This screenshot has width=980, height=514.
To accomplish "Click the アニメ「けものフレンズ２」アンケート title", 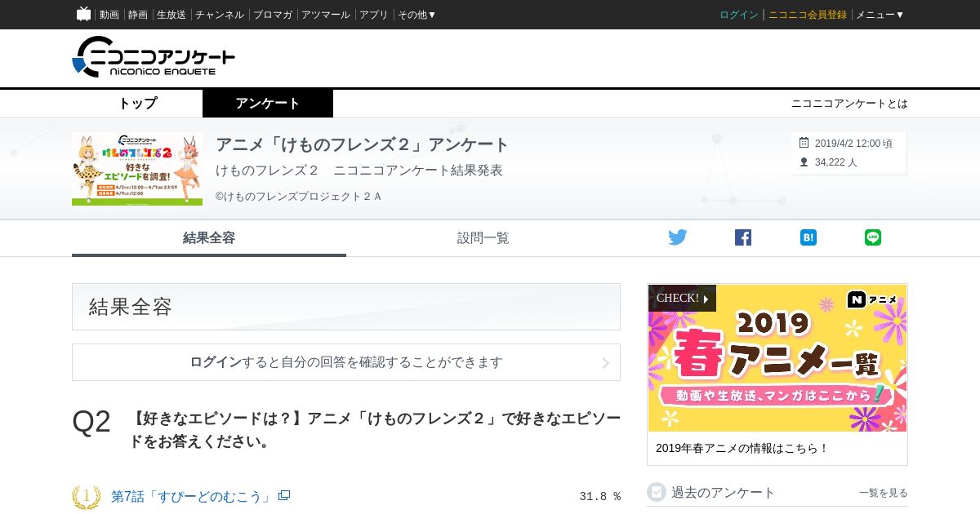I will coord(363,144).
